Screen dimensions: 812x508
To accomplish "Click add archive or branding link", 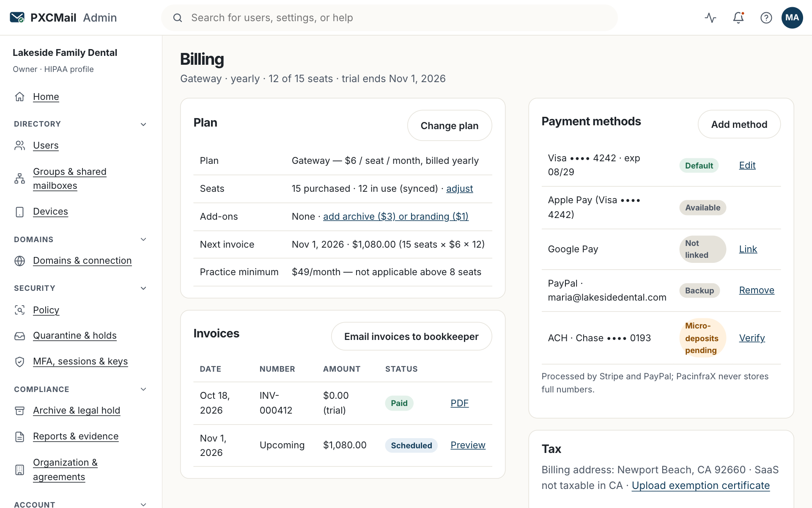I will pyautogui.click(x=395, y=217).
